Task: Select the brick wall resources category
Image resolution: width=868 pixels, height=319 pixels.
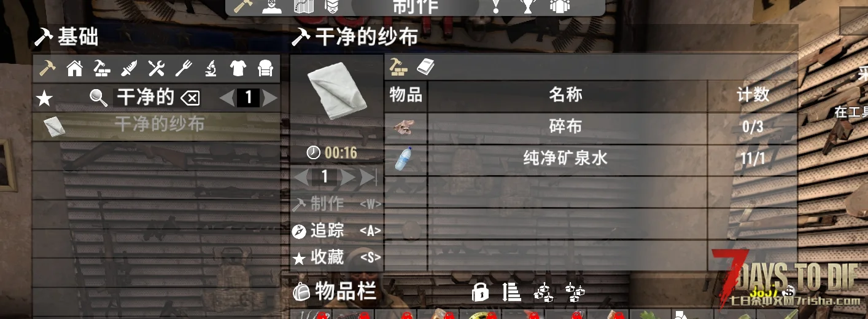Action: pyautogui.click(x=102, y=68)
